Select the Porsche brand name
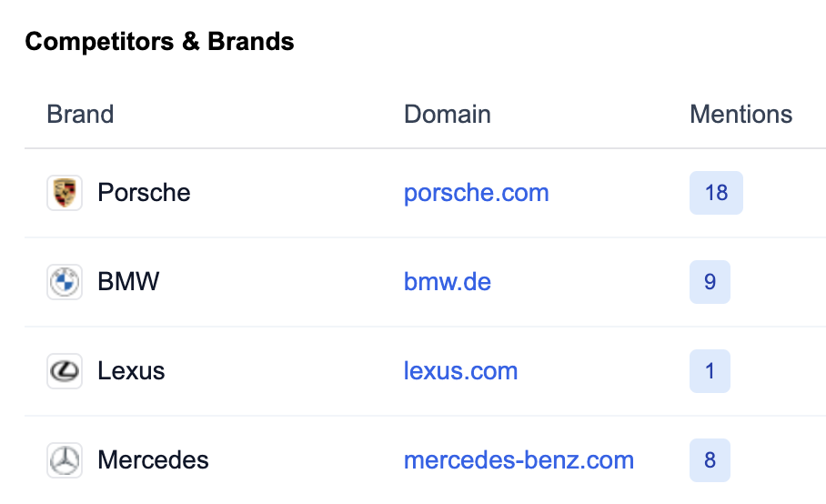This screenshot has height=504, width=826. click(144, 193)
